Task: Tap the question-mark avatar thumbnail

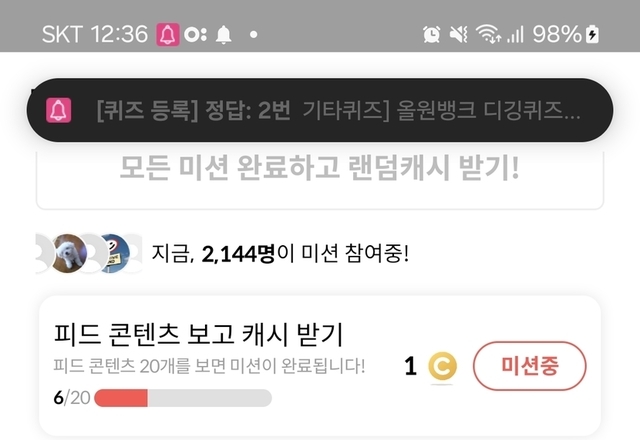Action: pos(113,253)
